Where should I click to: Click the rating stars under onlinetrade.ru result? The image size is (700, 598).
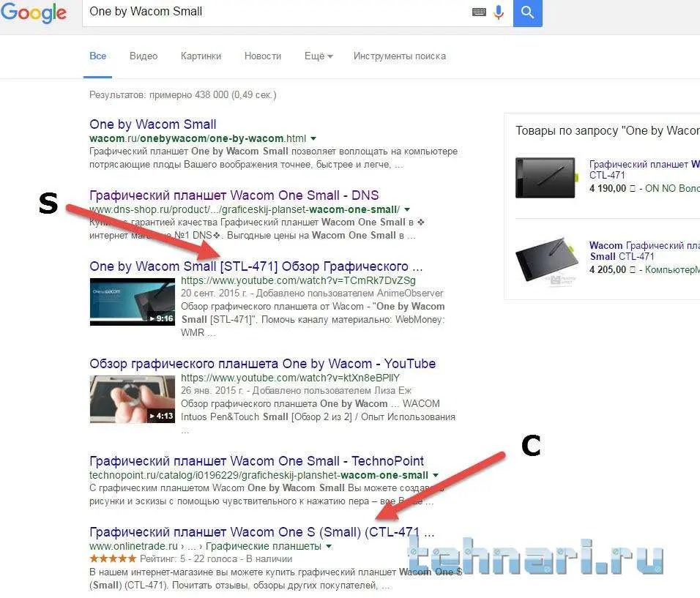113,558
